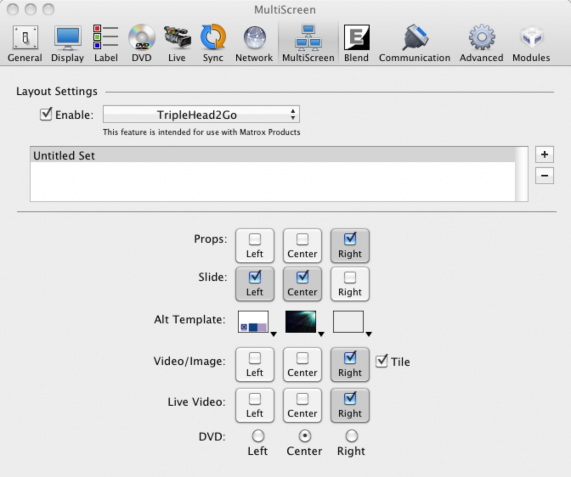The image size is (571, 477).
Task: Click the empty right Alt Template swatch
Action: 348,322
